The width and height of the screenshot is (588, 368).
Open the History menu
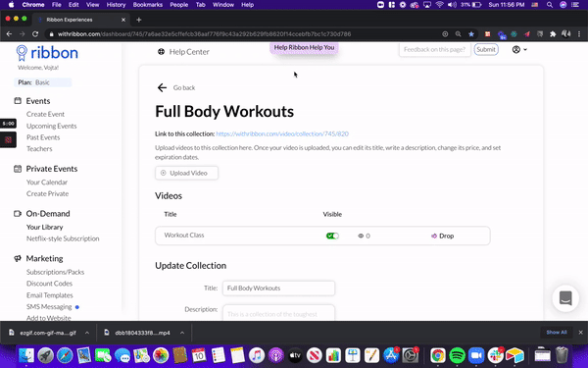click(x=116, y=5)
